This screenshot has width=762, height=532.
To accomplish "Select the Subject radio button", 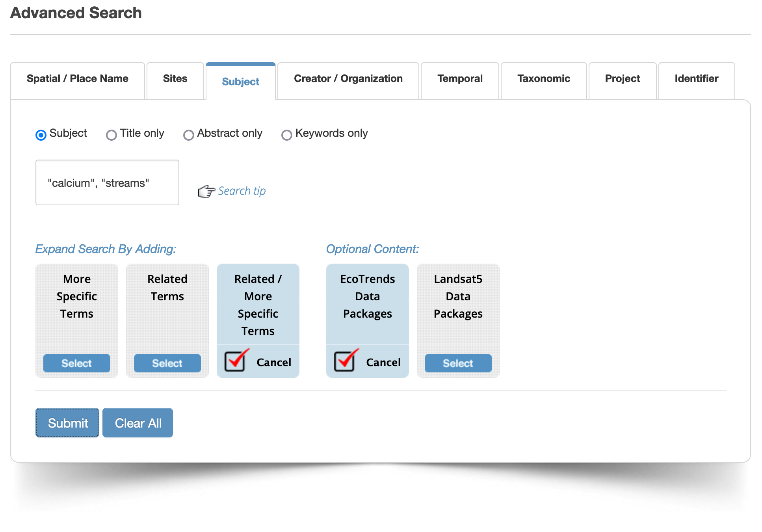I will (41, 135).
